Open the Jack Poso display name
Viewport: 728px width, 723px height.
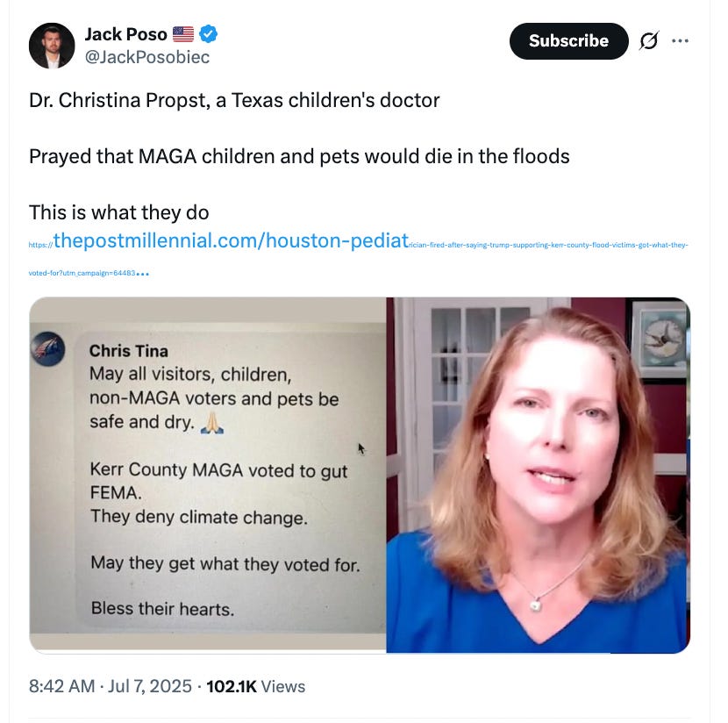(x=125, y=34)
